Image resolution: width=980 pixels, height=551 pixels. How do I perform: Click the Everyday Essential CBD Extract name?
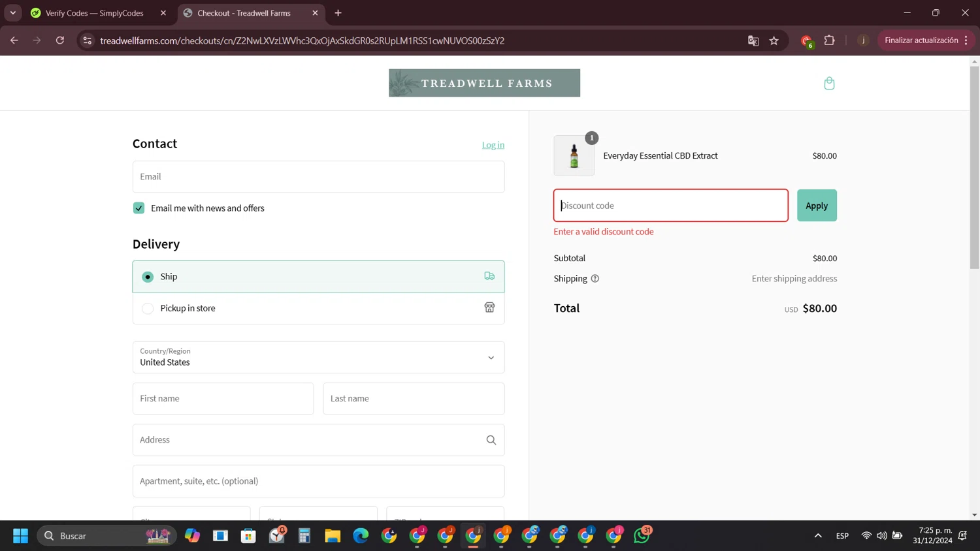pyautogui.click(x=661, y=155)
